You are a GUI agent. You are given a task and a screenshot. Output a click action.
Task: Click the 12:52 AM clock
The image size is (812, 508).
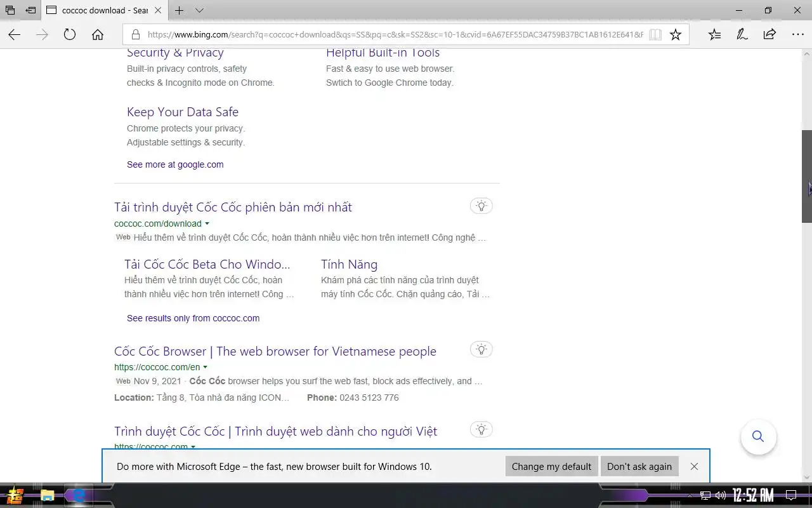tap(753, 495)
